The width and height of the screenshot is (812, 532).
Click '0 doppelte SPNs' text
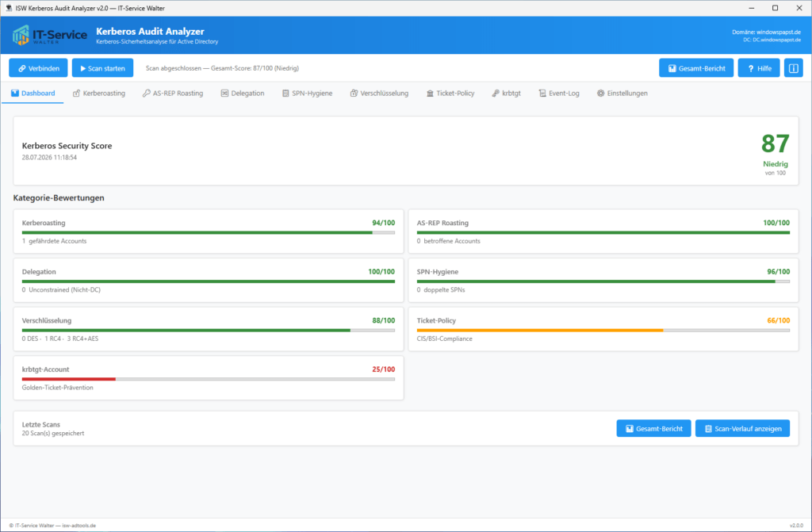pos(441,289)
